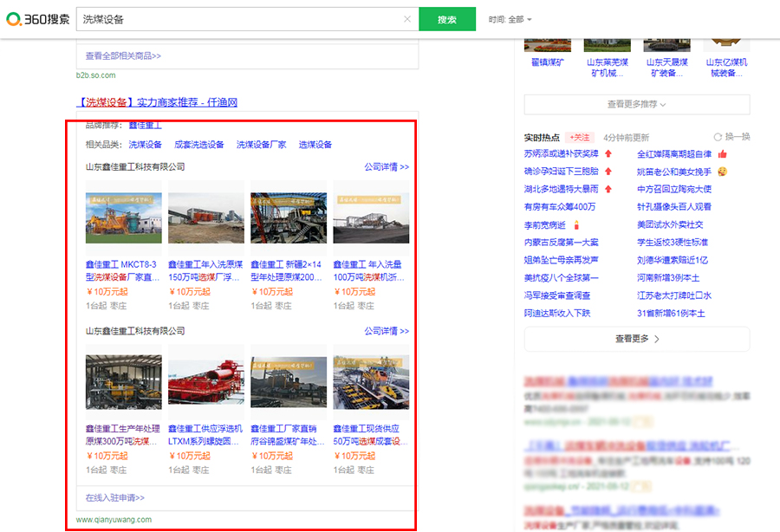Image resolution: width=780 pixels, height=532 pixels.
Task: Select the 成套洗选设备 category link
Action: click(x=199, y=144)
